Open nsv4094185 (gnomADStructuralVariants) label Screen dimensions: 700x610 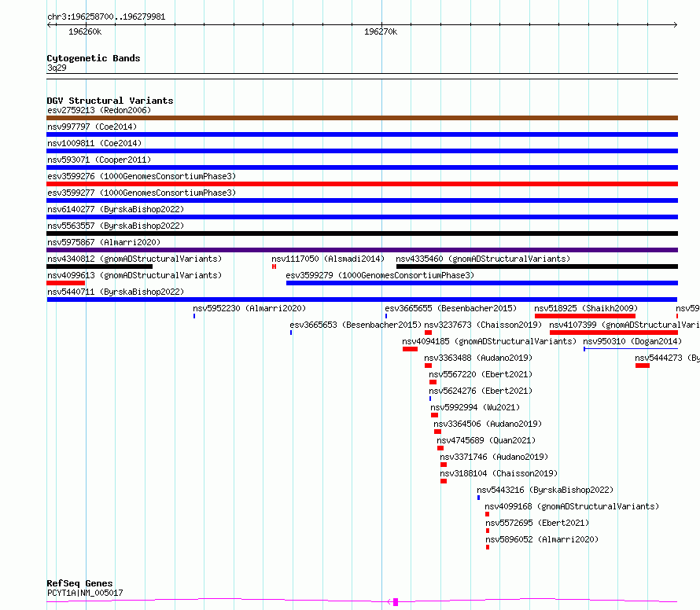pyautogui.click(x=489, y=341)
